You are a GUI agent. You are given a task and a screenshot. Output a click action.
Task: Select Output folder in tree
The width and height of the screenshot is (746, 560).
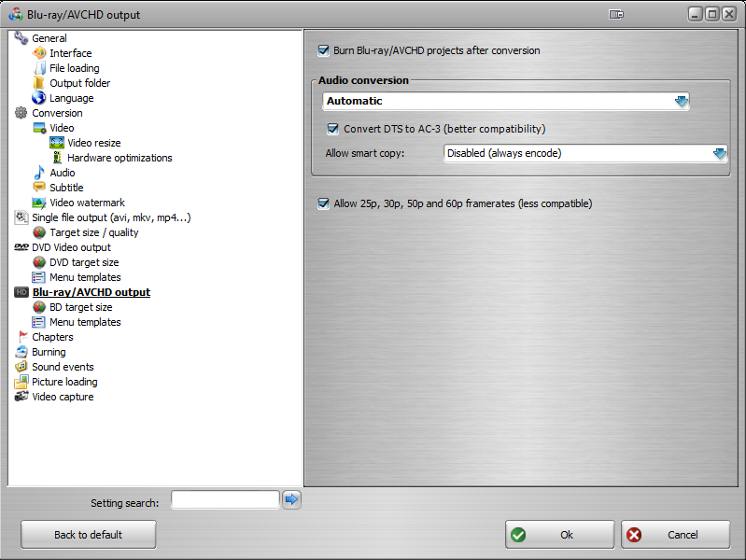click(x=80, y=83)
